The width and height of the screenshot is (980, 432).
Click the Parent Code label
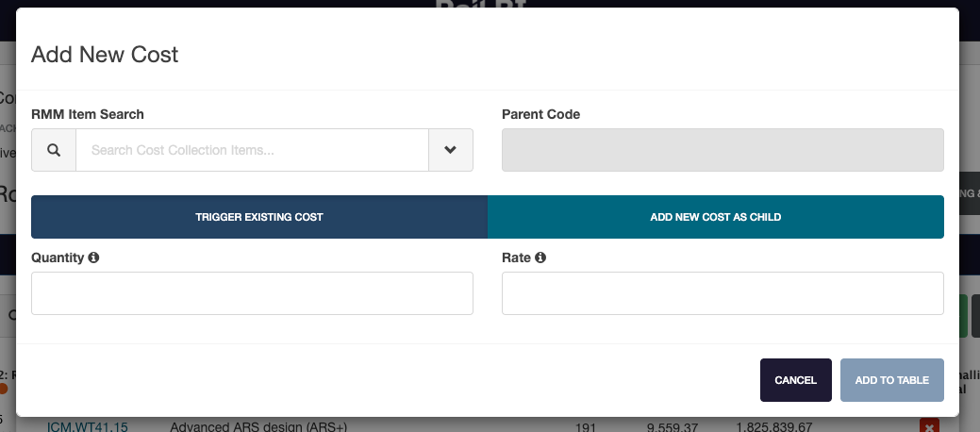coord(540,114)
